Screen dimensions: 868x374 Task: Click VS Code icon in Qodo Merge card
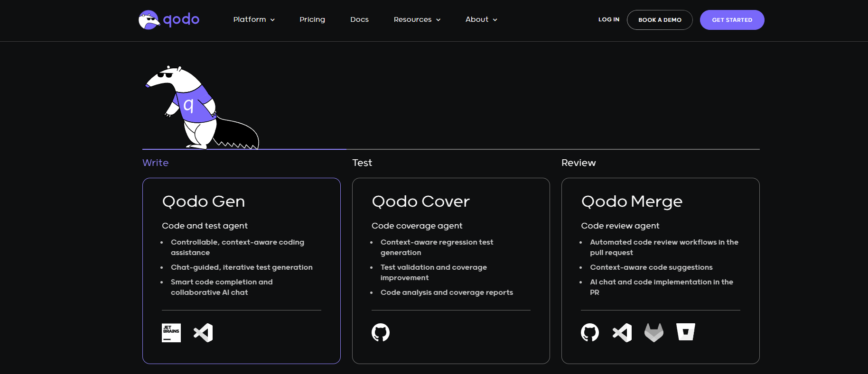[x=622, y=333]
